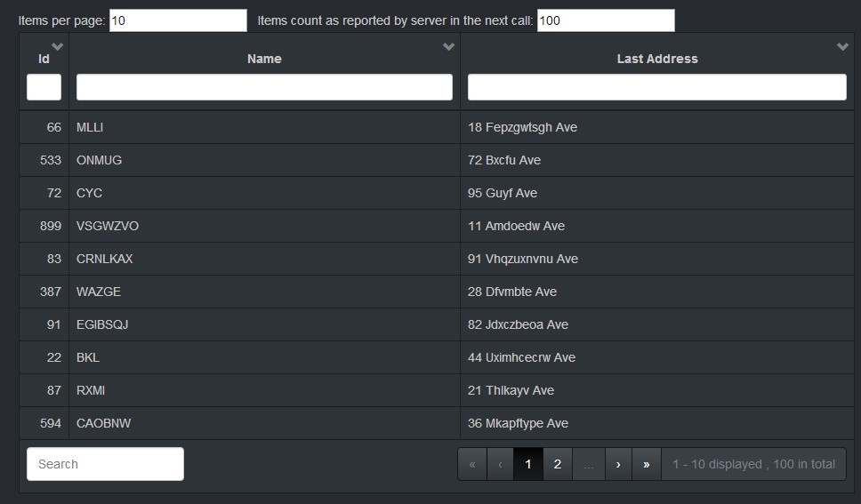Click the server items count field
Viewport: 861px width, 504px height.
click(x=606, y=20)
